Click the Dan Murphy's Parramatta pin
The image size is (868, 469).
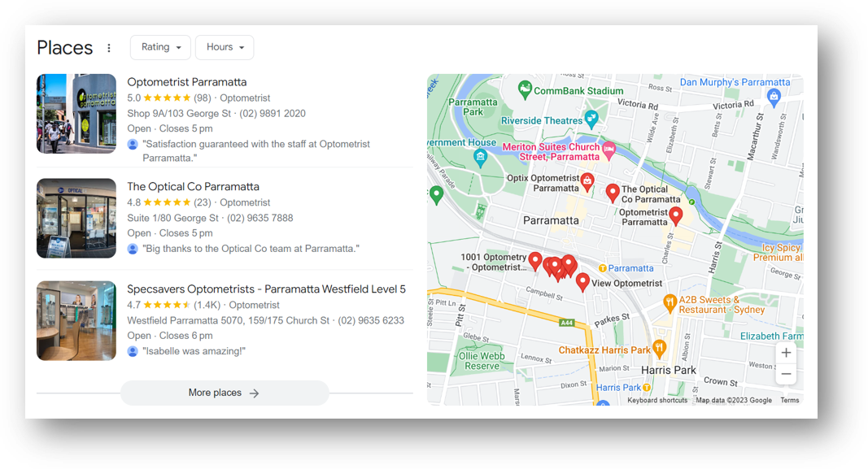click(773, 96)
